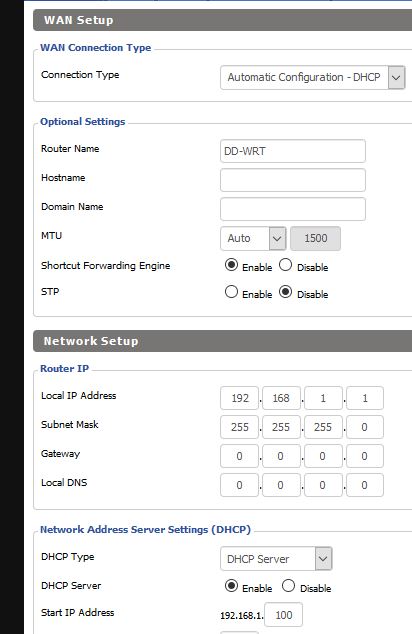The image size is (412, 634).
Task: Click the Shortcut Forwarding Engine label
Action: [x=106, y=266]
